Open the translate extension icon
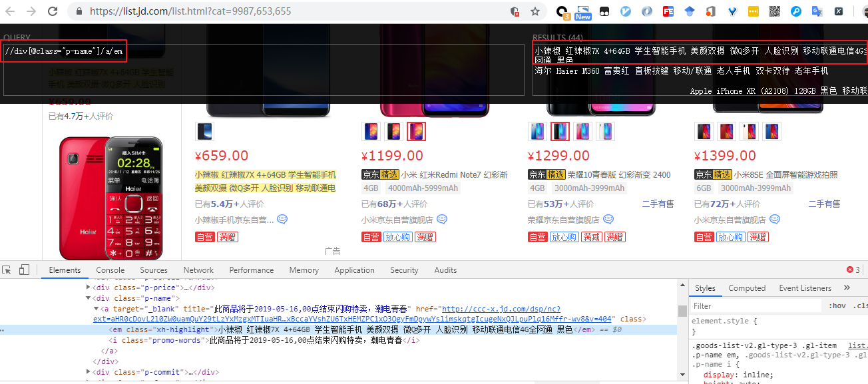This screenshot has width=868, height=384. [817, 11]
